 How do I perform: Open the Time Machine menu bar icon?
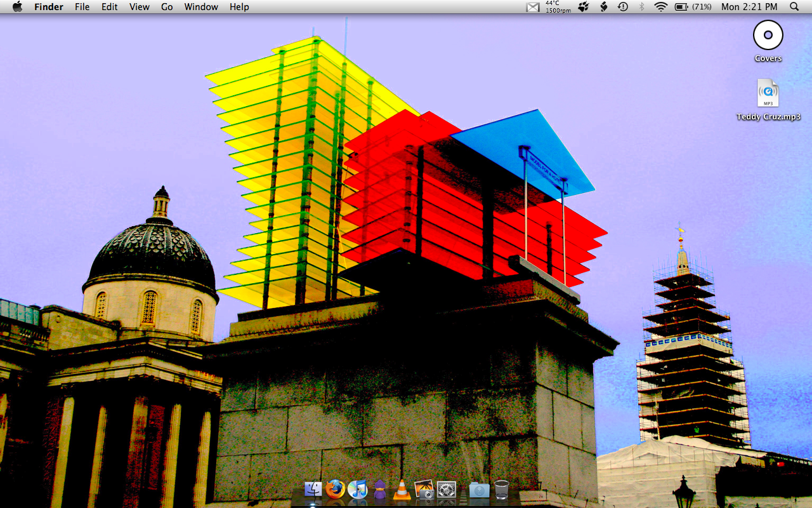tap(623, 7)
